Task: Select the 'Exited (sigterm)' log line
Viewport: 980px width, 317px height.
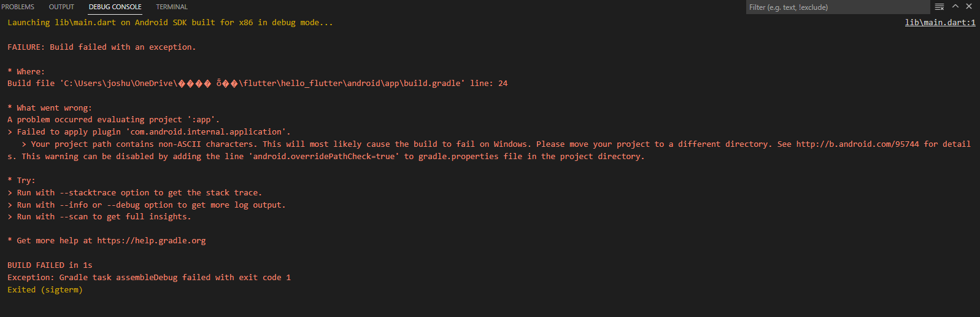Action: point(45,290)
